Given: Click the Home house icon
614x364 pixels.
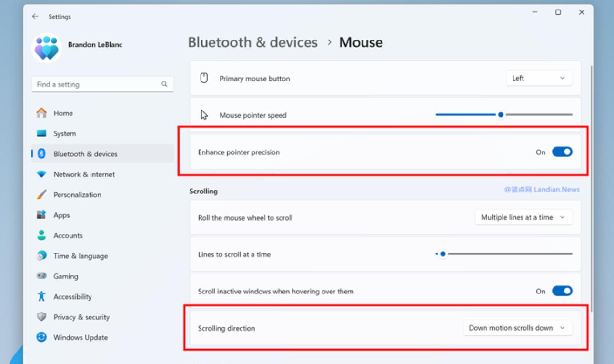Looking at the screenshot, I should (42, 113).
